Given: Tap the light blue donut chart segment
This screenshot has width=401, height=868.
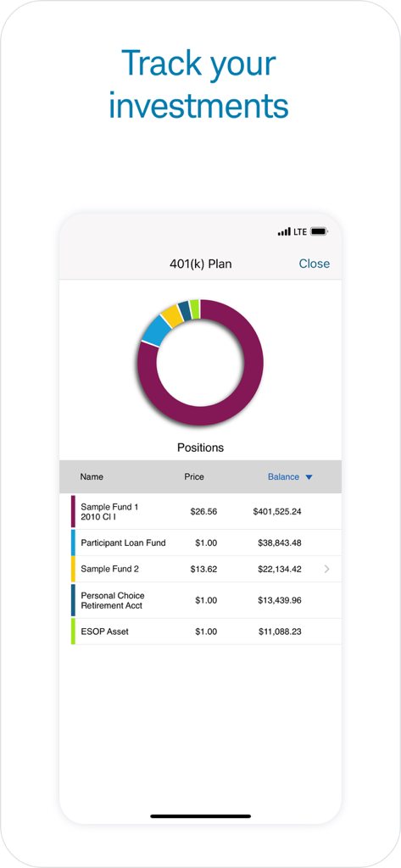Looking at the screenshot, I should (157, 332).
